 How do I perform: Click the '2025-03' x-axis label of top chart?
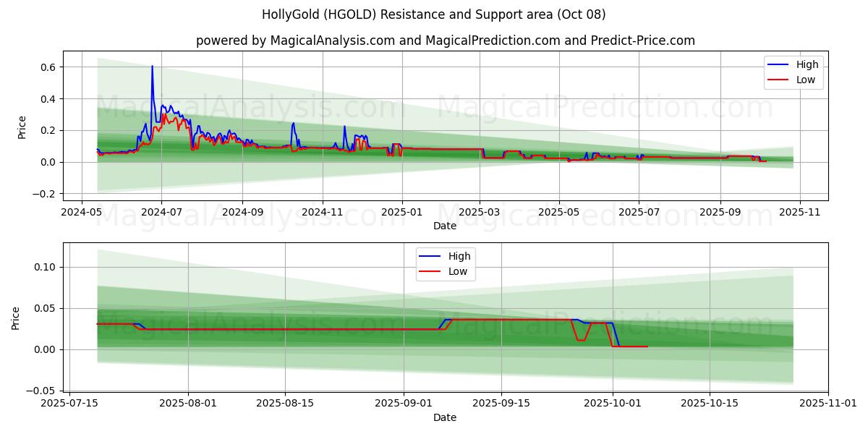[479, 213]
